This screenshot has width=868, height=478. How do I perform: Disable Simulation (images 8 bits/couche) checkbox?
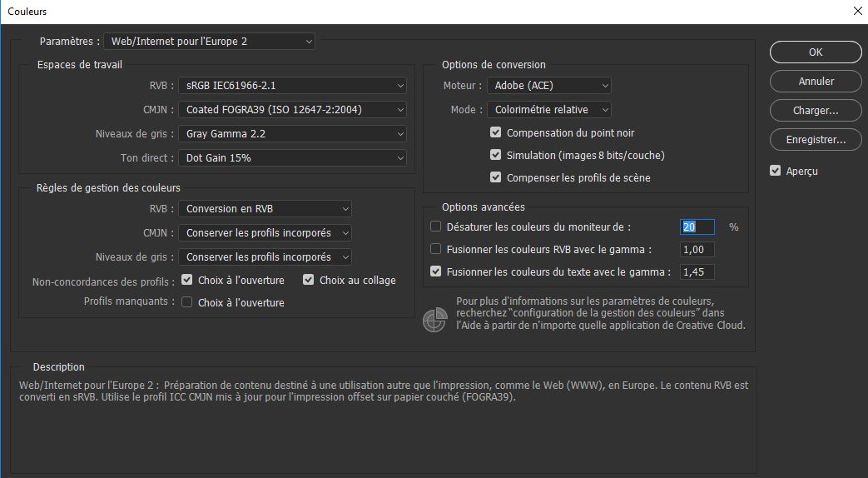pyautogui.click(x=496, y=155)
